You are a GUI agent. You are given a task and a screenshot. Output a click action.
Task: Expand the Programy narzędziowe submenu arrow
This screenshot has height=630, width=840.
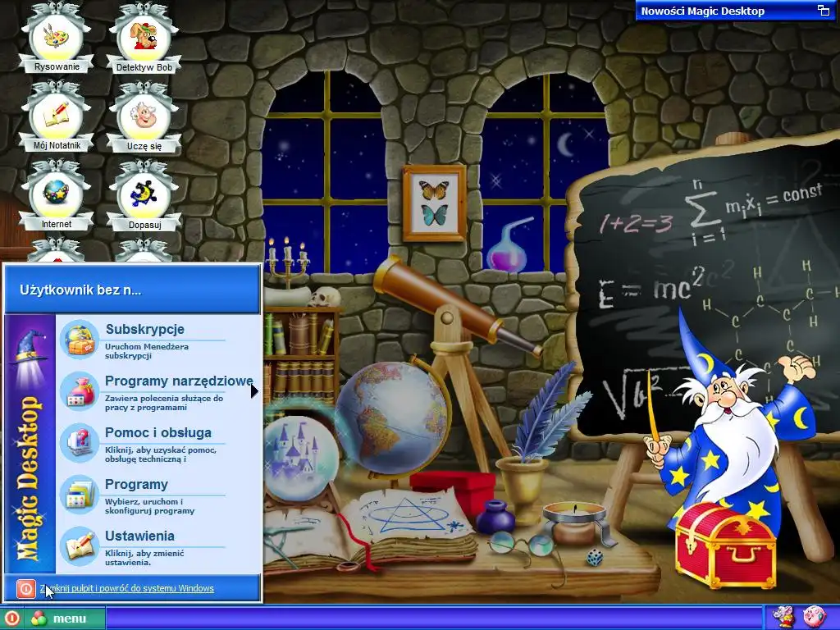click(x=254, y=391)
